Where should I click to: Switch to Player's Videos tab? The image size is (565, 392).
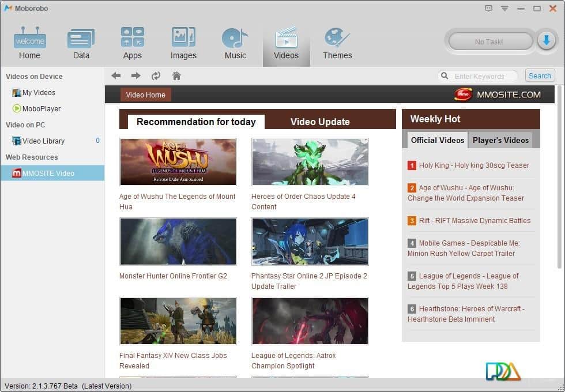(500, 140)
